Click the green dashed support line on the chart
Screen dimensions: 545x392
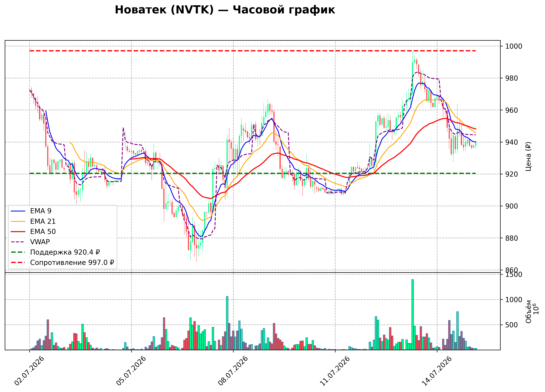point(253,173)
